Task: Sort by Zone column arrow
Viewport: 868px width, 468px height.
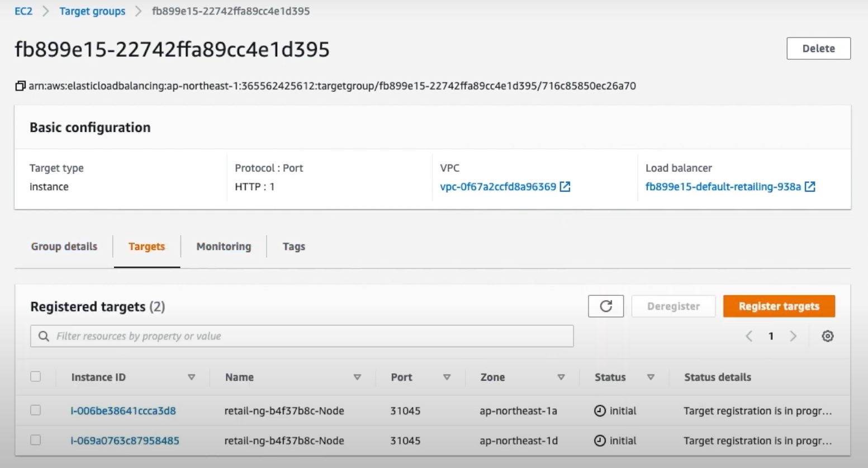Action: click(561, 377)
